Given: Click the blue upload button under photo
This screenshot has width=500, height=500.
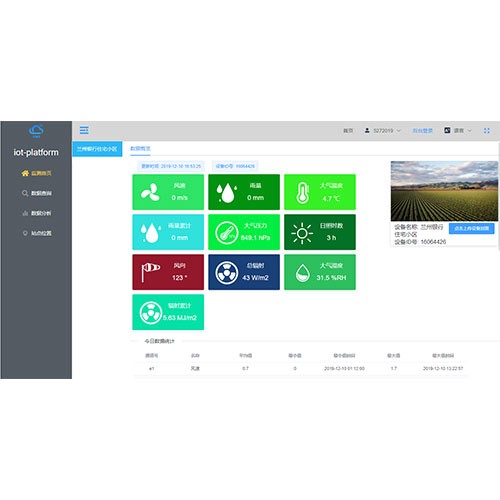Looking at the screenshot, I should [x=472, y=228].
